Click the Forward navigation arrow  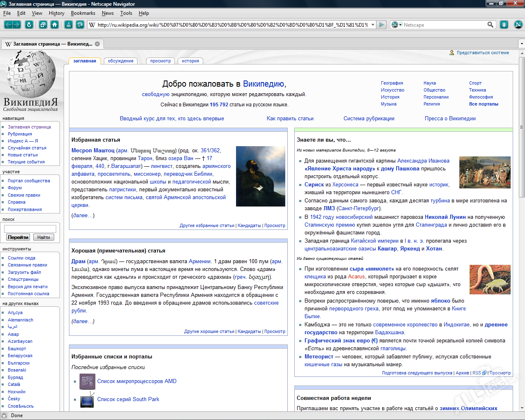pos(17,25)
